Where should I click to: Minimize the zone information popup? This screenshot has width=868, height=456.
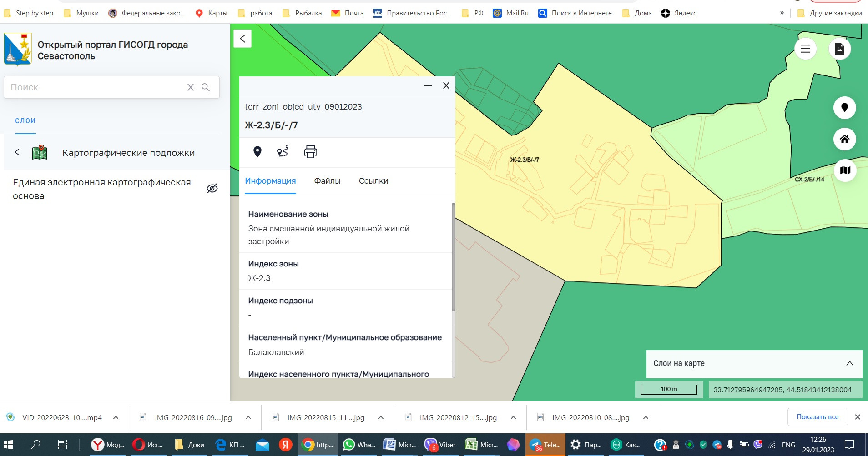(428, 85)
